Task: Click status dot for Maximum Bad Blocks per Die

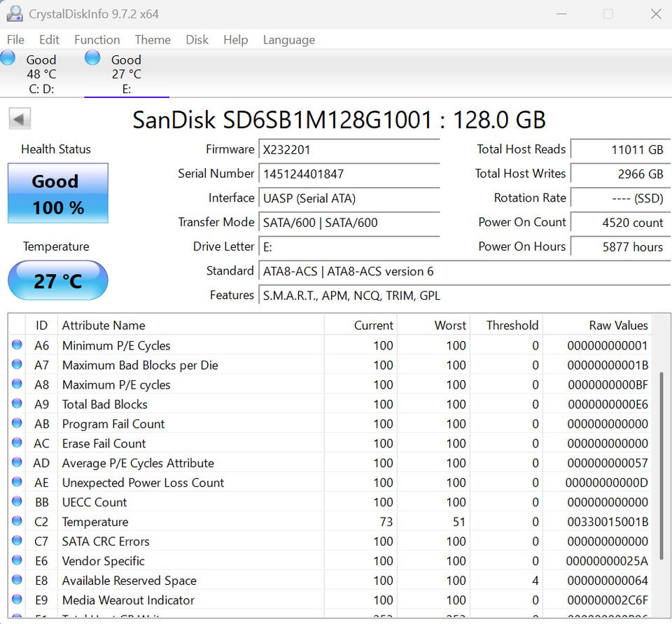Action: [x=17, y=365]
